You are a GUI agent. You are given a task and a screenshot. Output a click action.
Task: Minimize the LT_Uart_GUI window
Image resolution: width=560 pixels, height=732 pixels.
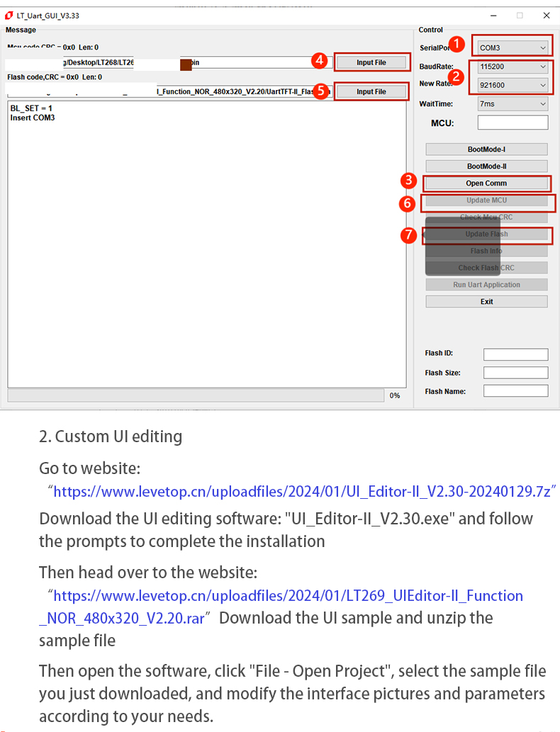pyautogui.click(x=493, y=16)
